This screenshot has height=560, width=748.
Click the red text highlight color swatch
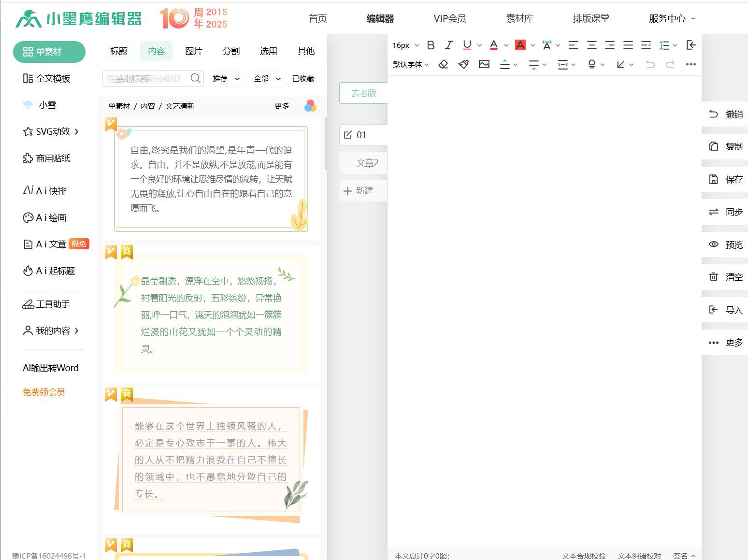pos(520,45)
